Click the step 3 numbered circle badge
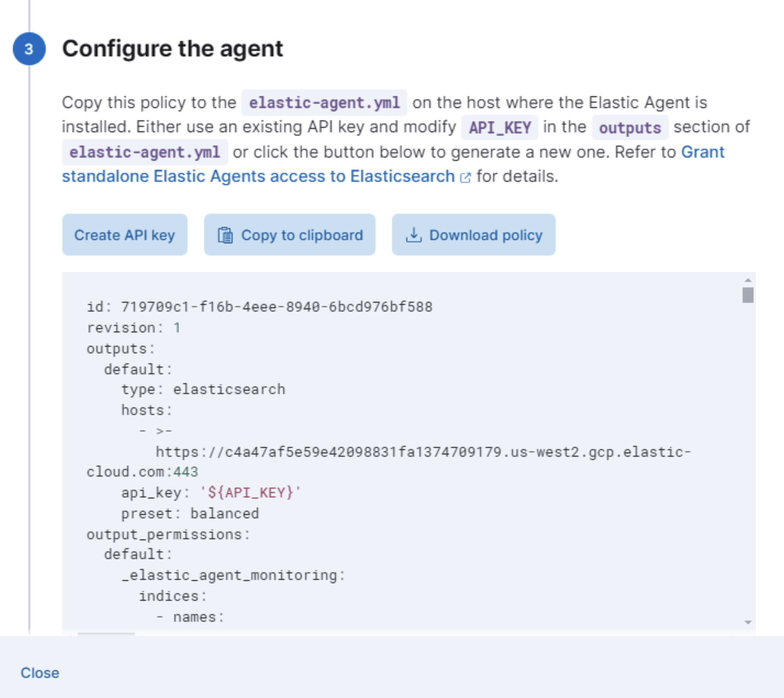Viewport: 784px width, 698px height. pos(29,48)
